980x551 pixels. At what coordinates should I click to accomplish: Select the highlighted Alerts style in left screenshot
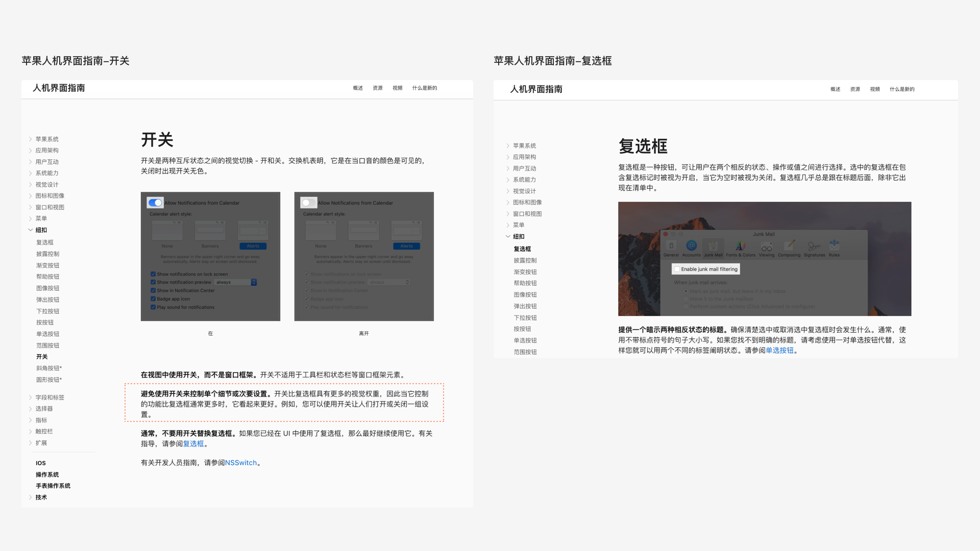(x=253, y=246)
